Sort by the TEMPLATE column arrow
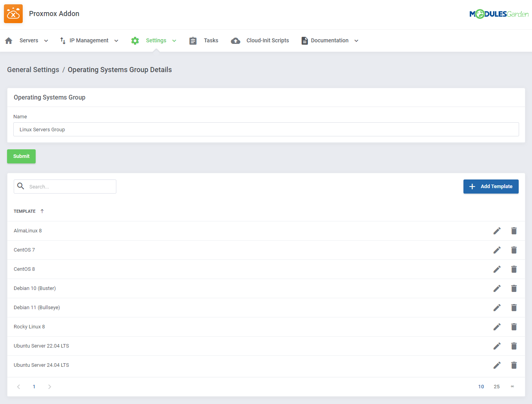The height and width of the screenshot is (404, 532). pyautogui.click(x=42, y=211)
